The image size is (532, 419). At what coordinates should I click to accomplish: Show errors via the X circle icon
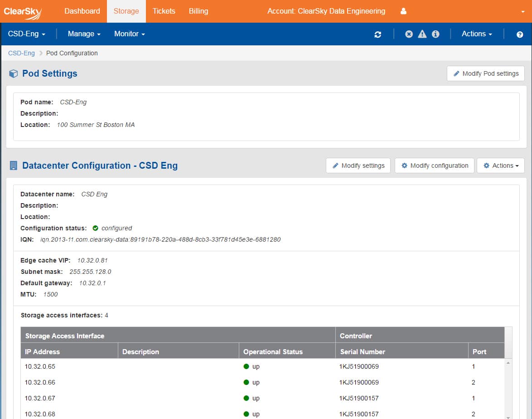(409, 34)
